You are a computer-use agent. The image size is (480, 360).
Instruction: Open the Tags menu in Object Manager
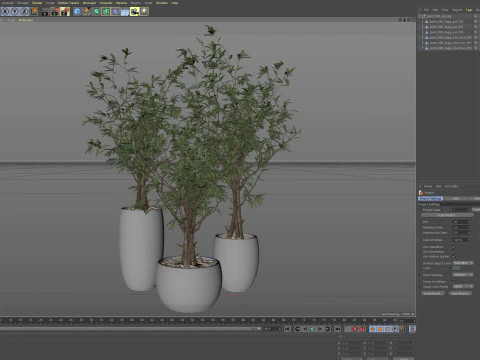469,10
